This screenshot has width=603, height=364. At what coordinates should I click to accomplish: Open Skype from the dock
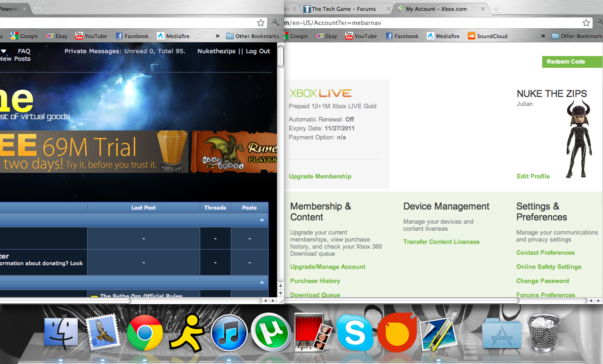click(x=355, y=332)
